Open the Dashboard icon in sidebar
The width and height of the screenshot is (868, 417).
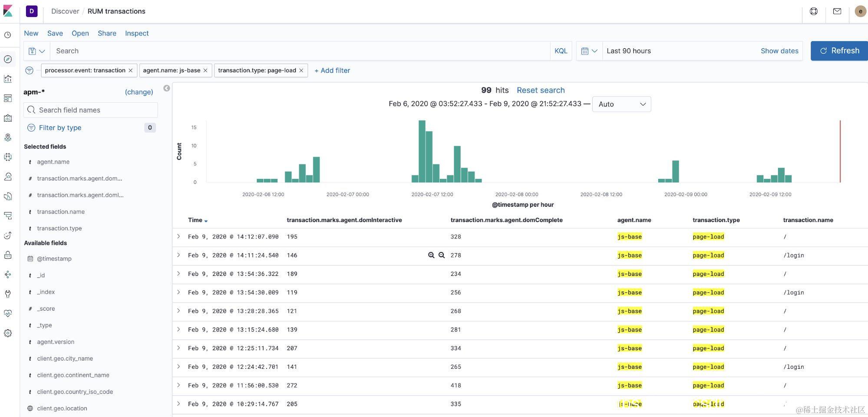pos(8,98)
